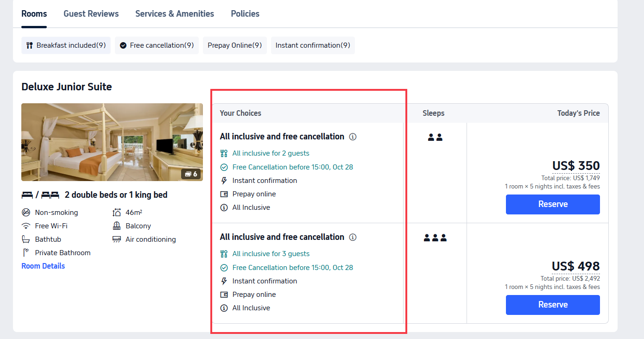Click fork icon for 2 guests all inclusive
Image resolution: width=644 pixels, height=339 pixels.
tap(224, 153)
